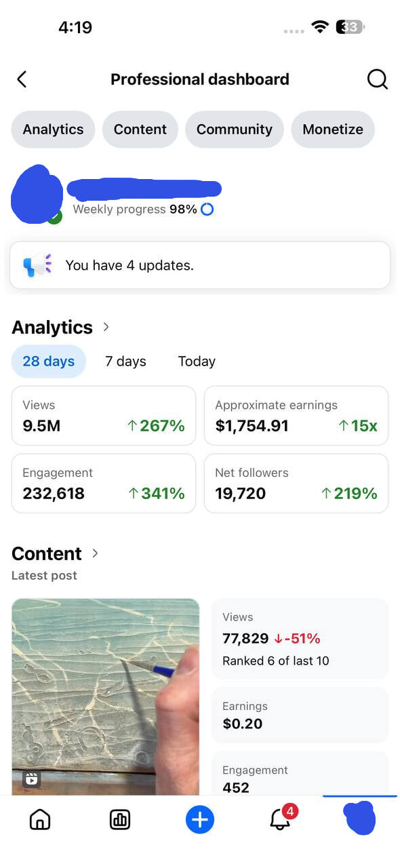The height and width of the screenshot is (868, 400).
Task: Select the 7 days range
Action: click(125, 361)
